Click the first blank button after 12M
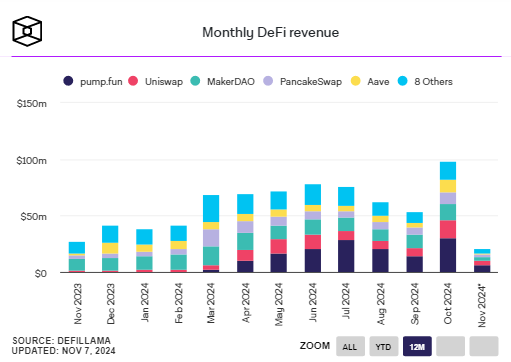The image size is (511, 362). point(450,346)
